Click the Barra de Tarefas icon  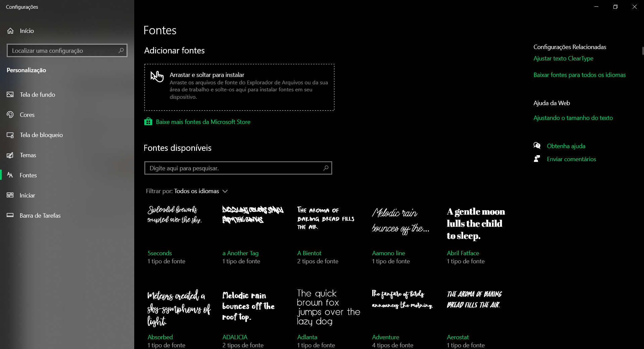click(x=10, y=216)
